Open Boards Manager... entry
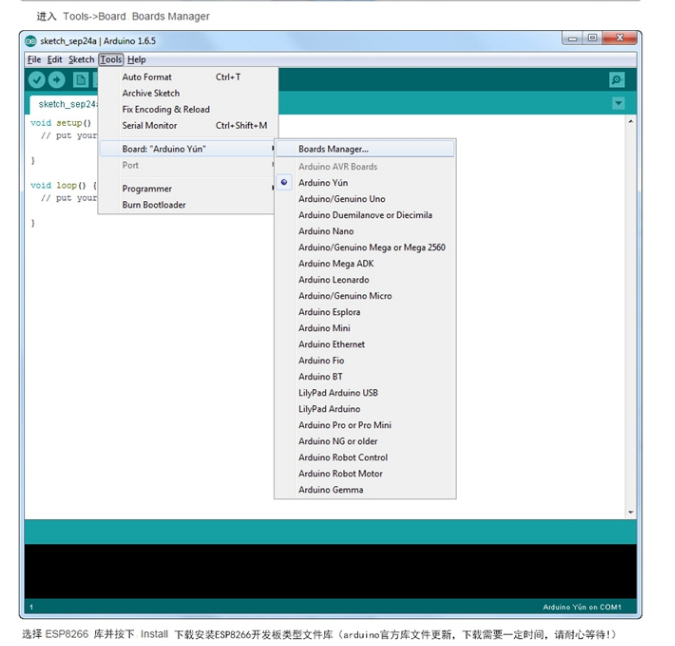 [365, 149]
